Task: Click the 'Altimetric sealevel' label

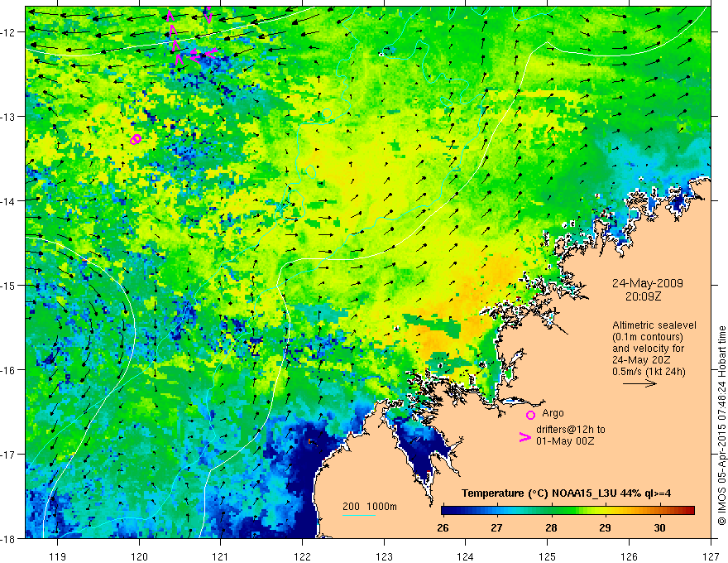Action: [x=654, y=325]
